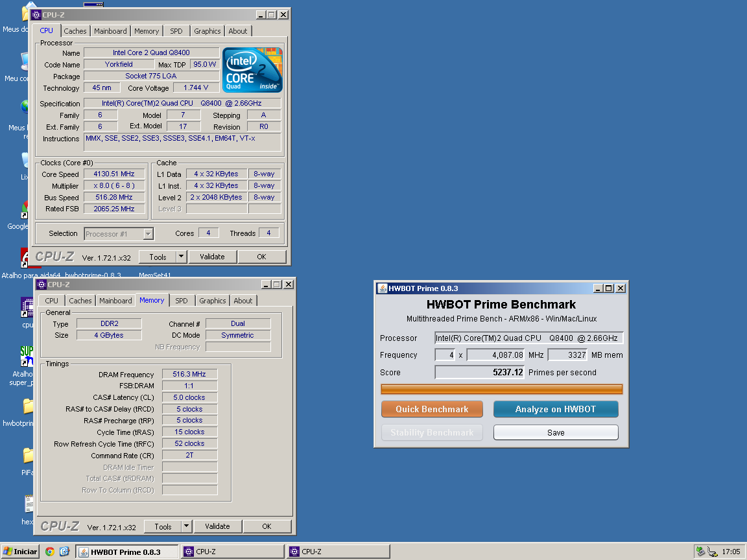Open Google Chrome from quick launch
The image size is (747, 560).
point(49,552)
